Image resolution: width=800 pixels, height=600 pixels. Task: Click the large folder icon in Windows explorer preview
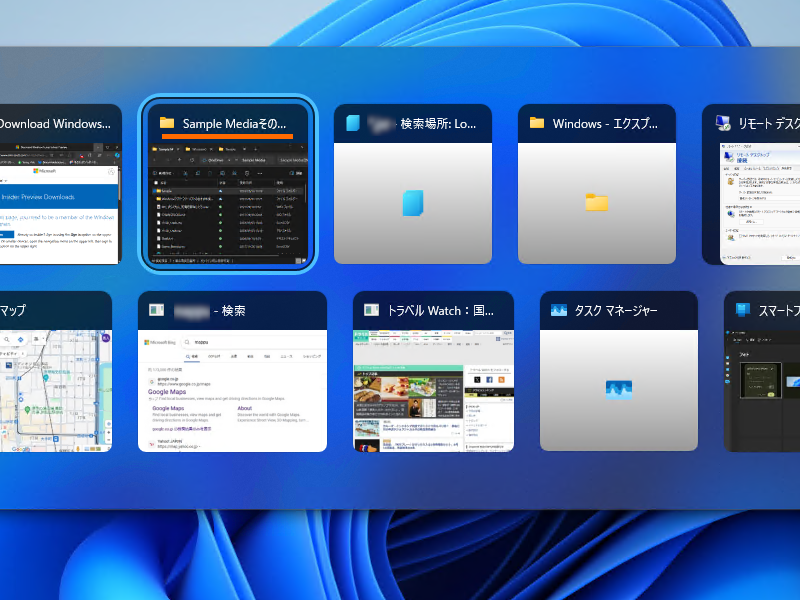[596, 203]
